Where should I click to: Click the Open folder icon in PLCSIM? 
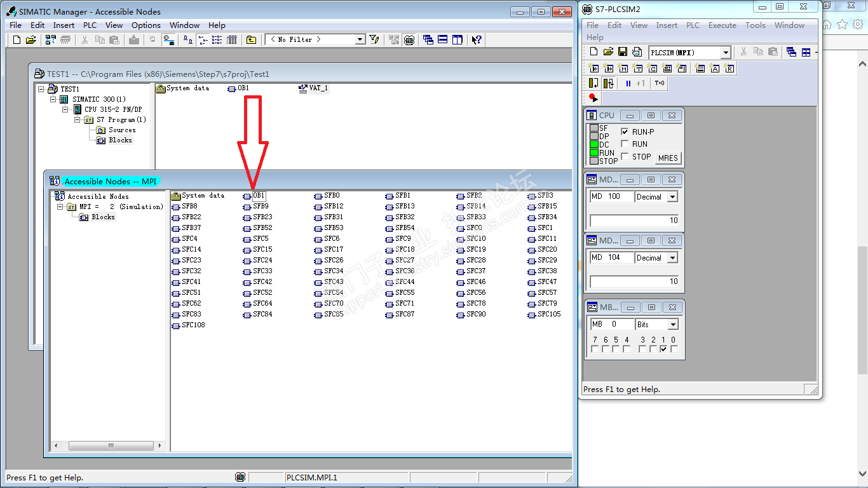[x=608, y=52]
